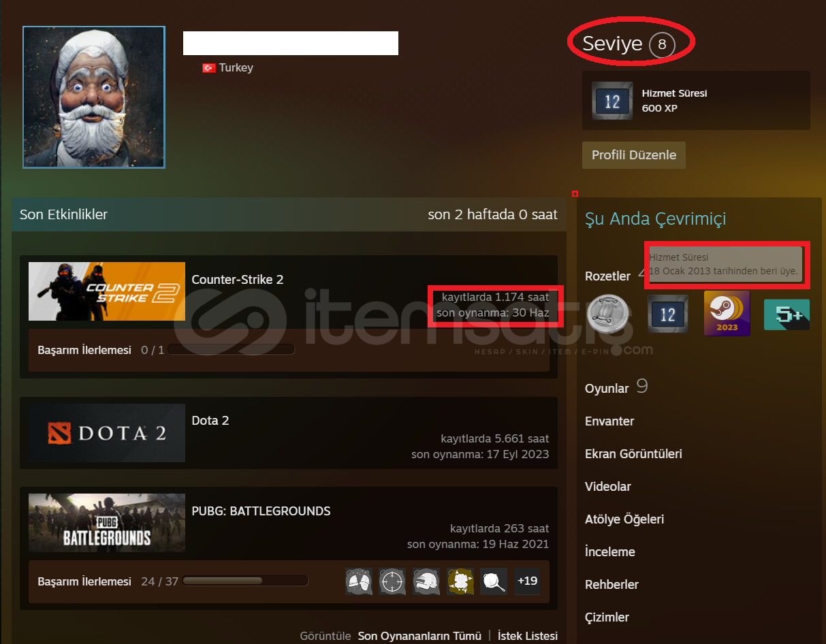826x644 pixels.
Task: Open the PUBG frying pan achievement icon
Action: [x=494, y=581]
